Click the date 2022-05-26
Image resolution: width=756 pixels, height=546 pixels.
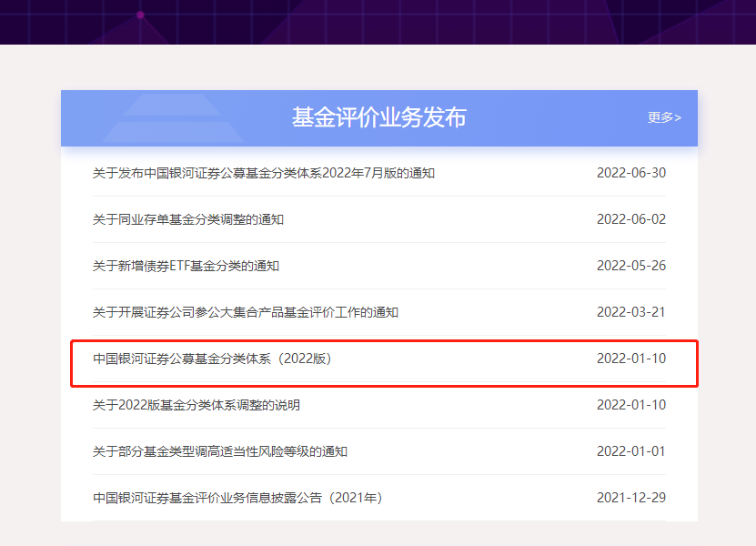pyautogui.click(x=631, y=266)
